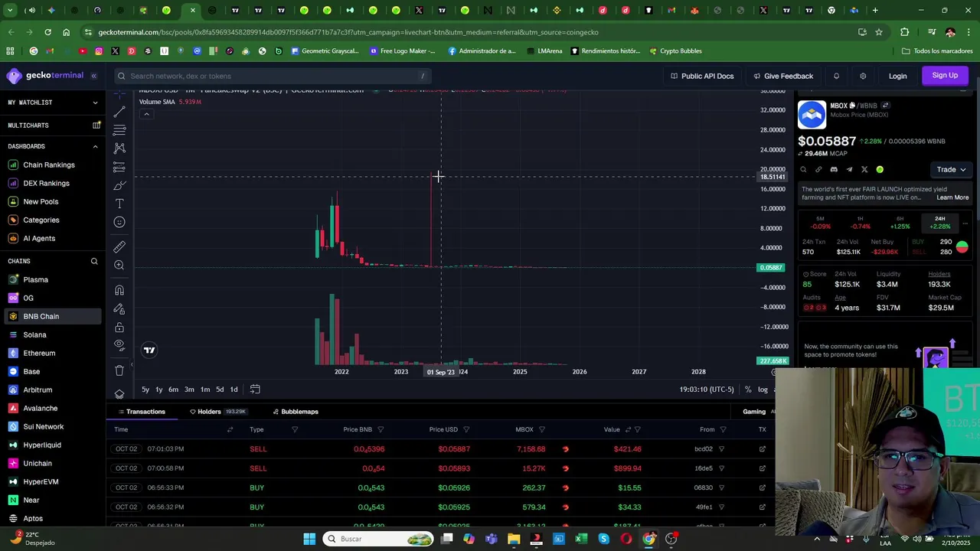The height and width of the screenshot is (551, 980).
Task: Toggle log scale on price axis
Action: coord(763,390)
